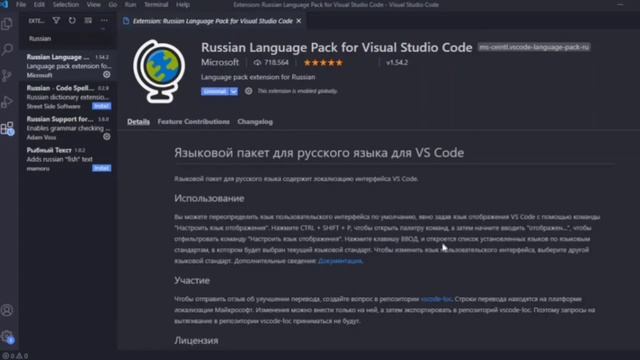Refresh the extensions list
Image resolution: width=640 pixels, height=360 pixels.
pyautogui.click(x=72, y=20)
